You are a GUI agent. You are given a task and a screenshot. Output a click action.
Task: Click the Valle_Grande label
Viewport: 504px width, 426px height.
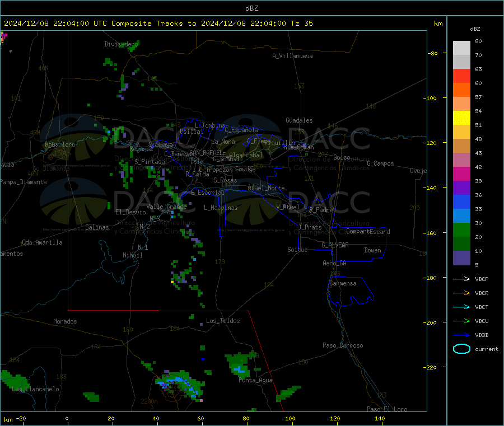pos(166,206)
